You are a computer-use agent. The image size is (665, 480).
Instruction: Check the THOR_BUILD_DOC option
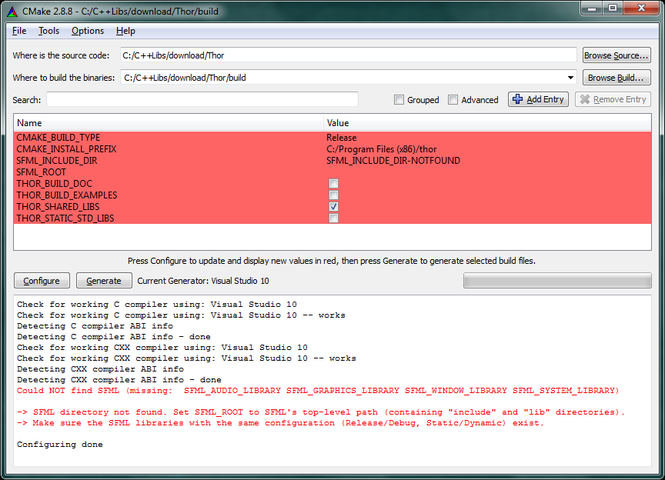pos(334,184)
